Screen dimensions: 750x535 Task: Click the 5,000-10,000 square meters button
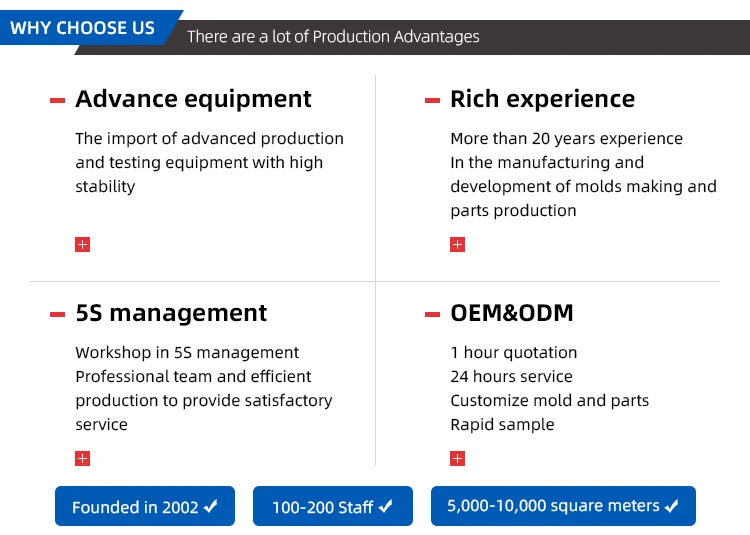(563, 506)
